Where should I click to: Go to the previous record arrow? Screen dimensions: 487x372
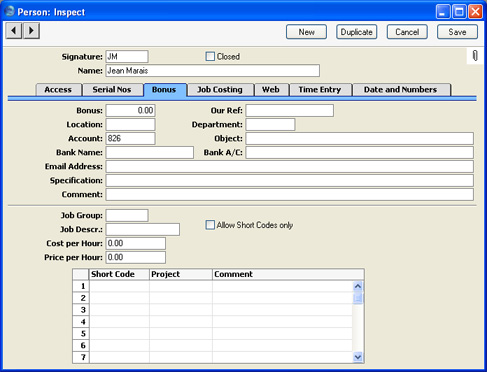(x=14, y=31)
